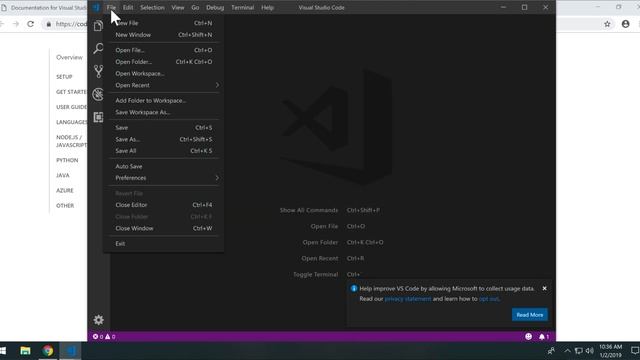Open the Search view in the activity bar
This screenshot has width=640, height=360.
(x=98, y=49)
